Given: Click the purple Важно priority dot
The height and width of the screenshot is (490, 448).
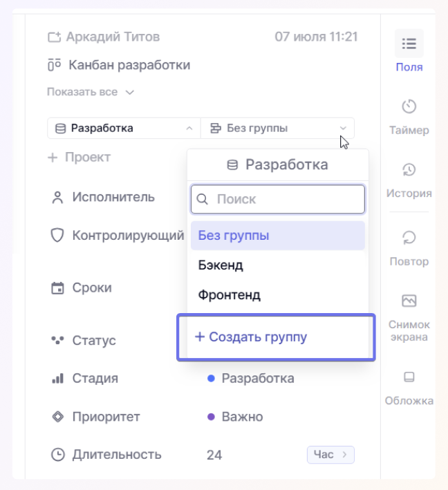Looking at the screenshot, I should click(x=211, y=417).
